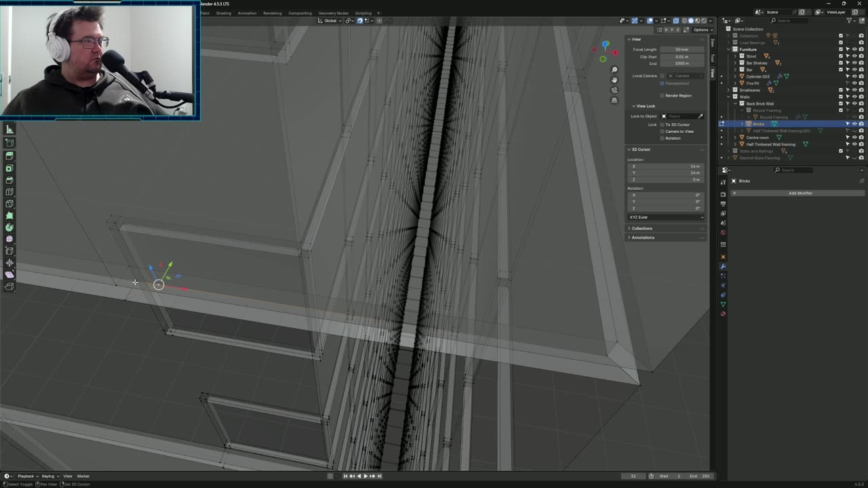Select the Shrink/Fatten tool
The image size is (868, 488).
tap(9, 263)
